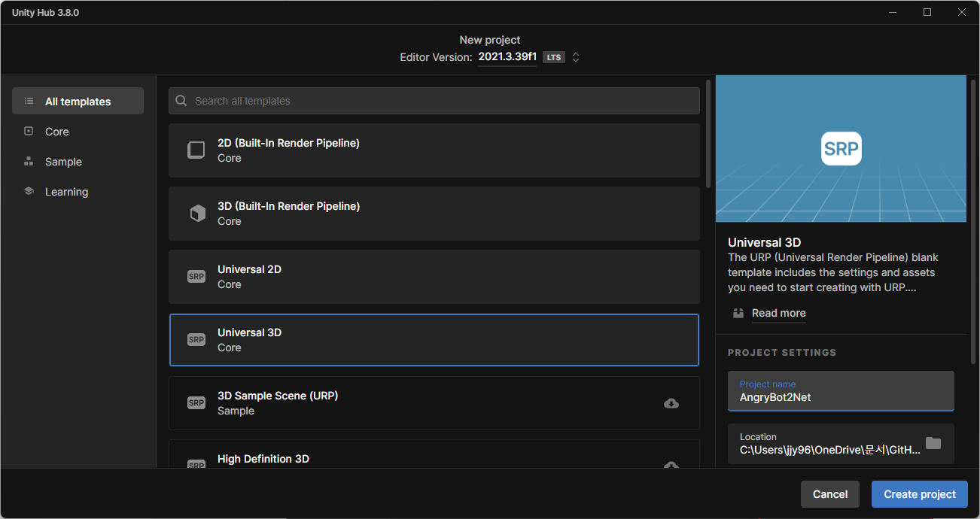Click the Create project button

click(x=920, y=494)
